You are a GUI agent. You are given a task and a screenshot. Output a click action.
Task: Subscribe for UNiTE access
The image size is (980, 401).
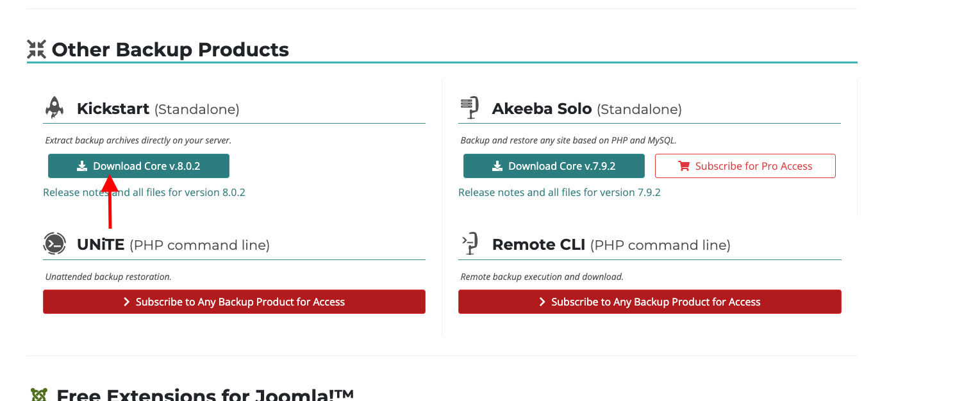pos(234,302)
